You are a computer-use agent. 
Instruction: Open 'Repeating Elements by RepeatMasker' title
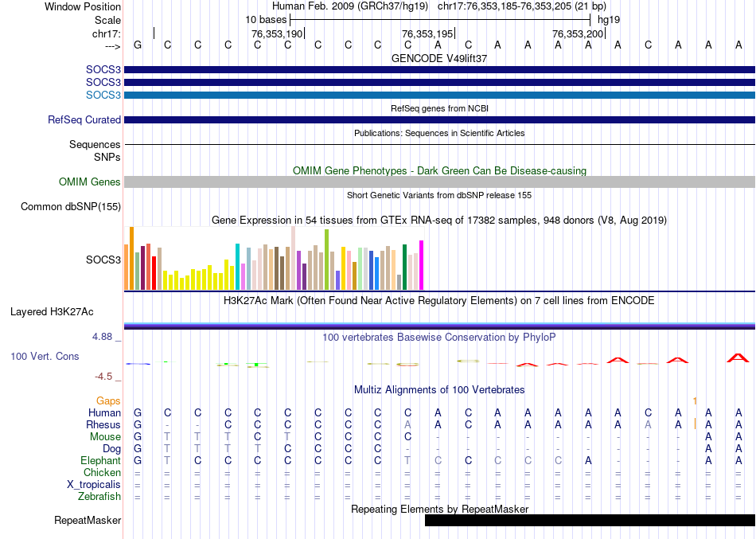pos(439,510)
